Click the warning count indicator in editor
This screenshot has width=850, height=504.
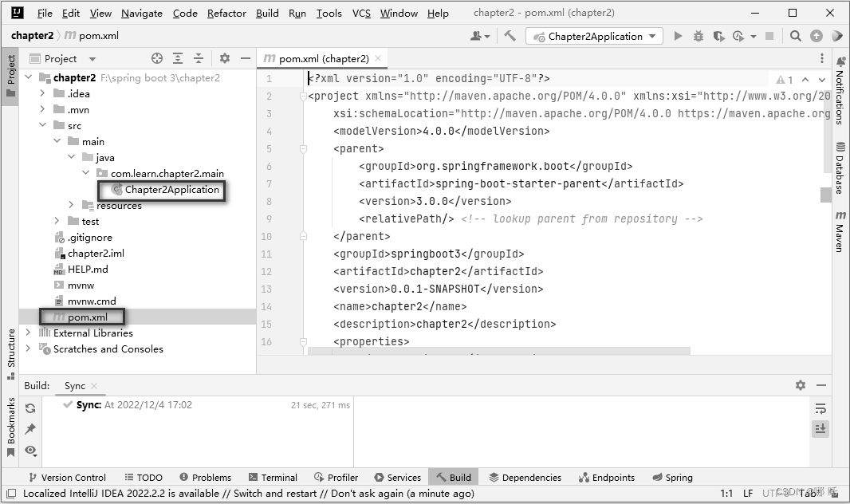point(785,80)
